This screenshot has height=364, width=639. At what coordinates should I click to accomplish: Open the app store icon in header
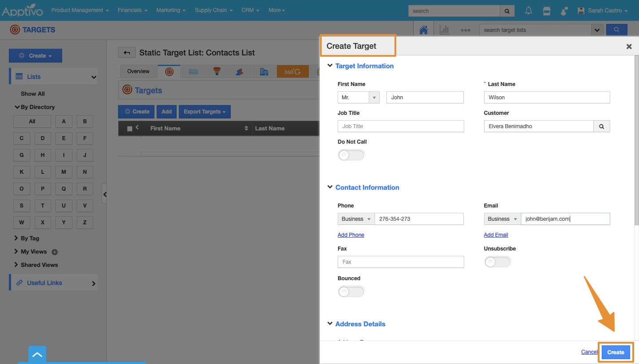(547, 11)
